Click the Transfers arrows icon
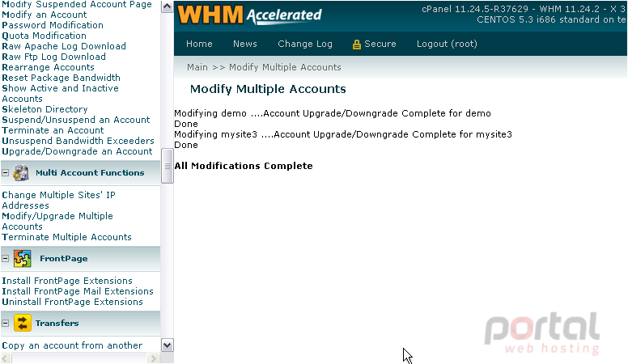Viewport: 628px width, 364px height. coord(23,324)
